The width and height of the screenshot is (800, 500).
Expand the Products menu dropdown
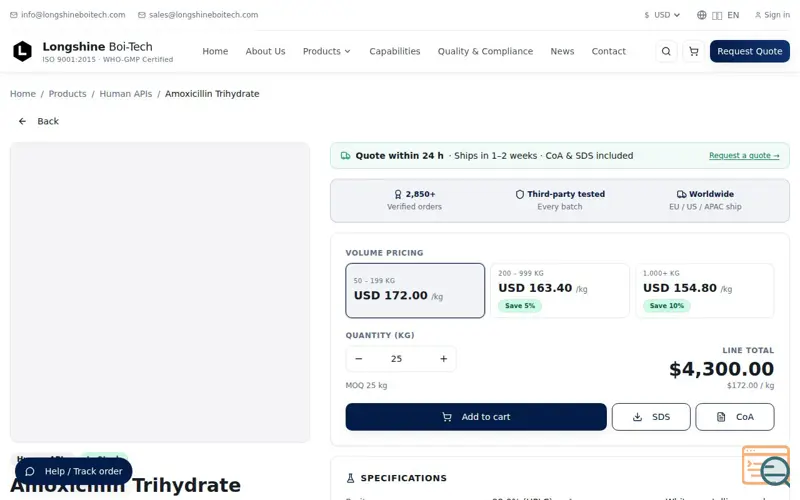coord(327,51)
